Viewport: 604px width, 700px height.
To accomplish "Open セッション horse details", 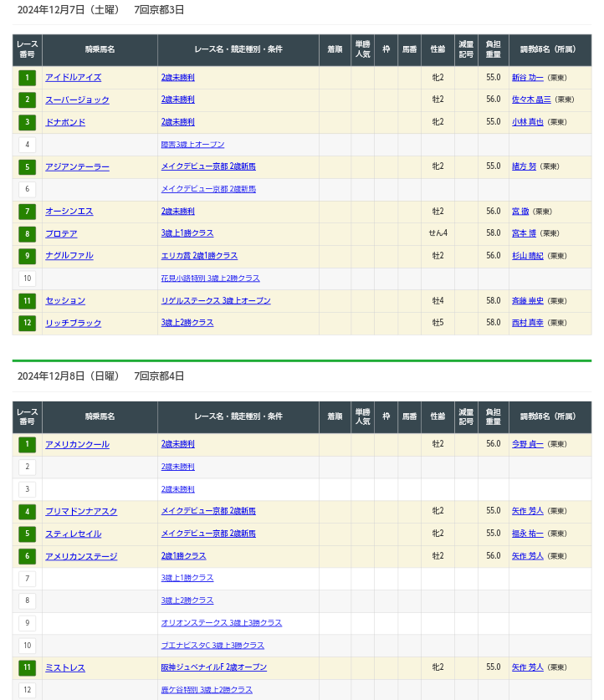I will (65, 301).
